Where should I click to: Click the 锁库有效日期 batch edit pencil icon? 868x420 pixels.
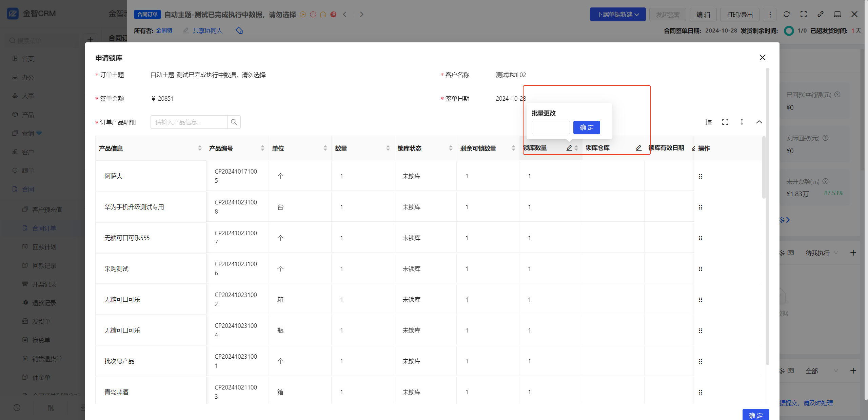pos(693,148)
